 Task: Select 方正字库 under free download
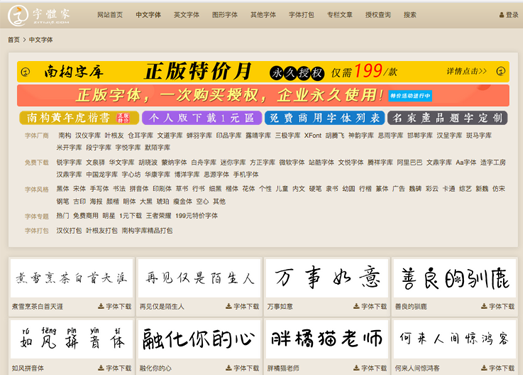coord(262,162)
